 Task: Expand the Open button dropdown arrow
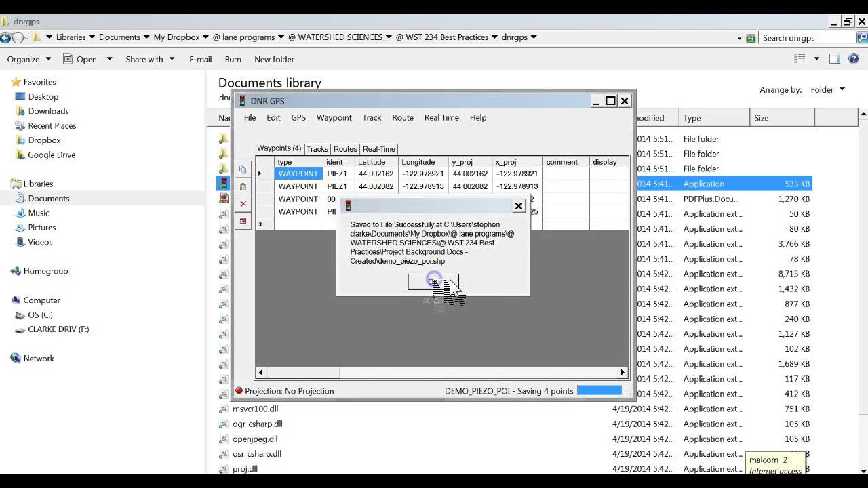click(110, 59)
